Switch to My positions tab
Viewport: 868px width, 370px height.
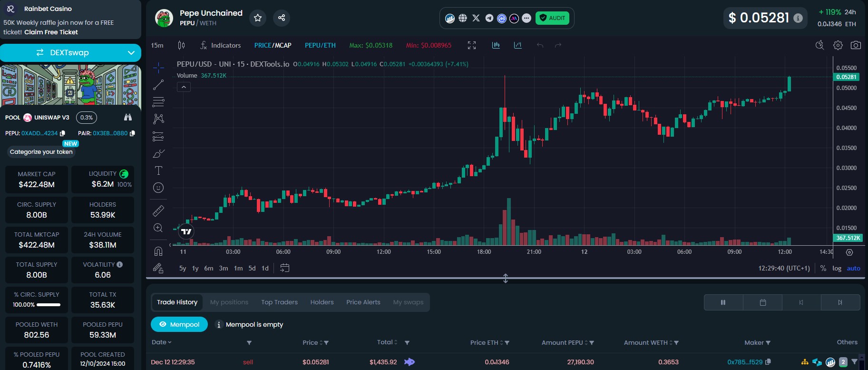click(x=229, y=302)
